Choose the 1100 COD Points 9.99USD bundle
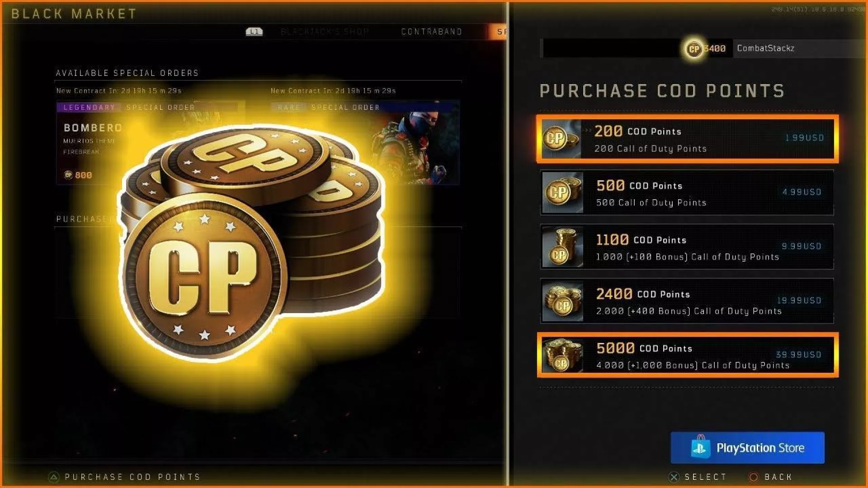Image resolution: width=868 pixels, height=488 pixels. pos(687,247)
